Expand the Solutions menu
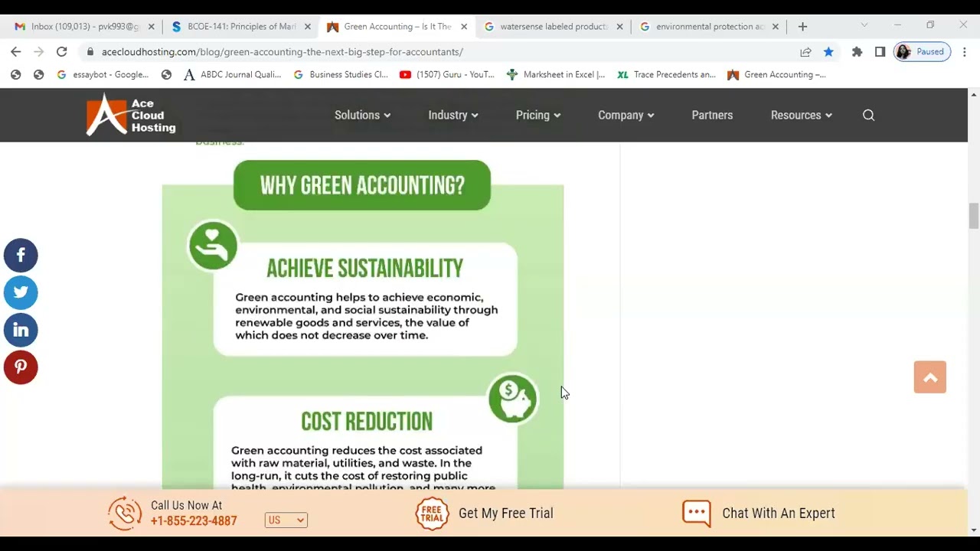Screen dimensions: 980x551 [x=362, y=115]
